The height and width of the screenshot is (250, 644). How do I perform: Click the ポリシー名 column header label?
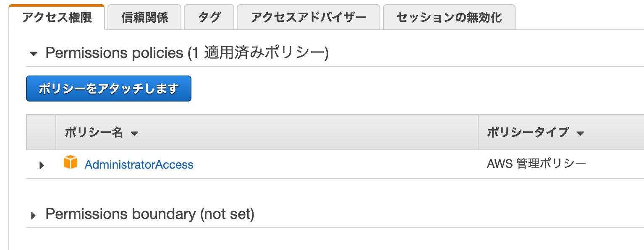[94, 133]
